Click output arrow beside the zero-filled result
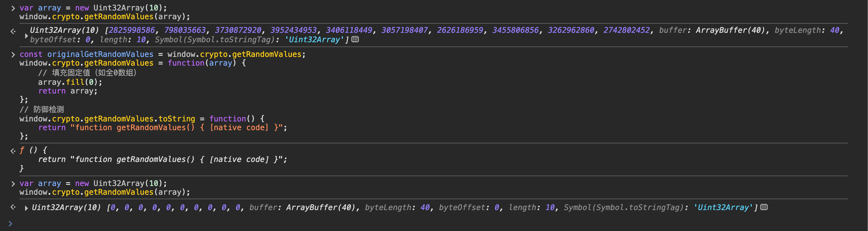 13,207
